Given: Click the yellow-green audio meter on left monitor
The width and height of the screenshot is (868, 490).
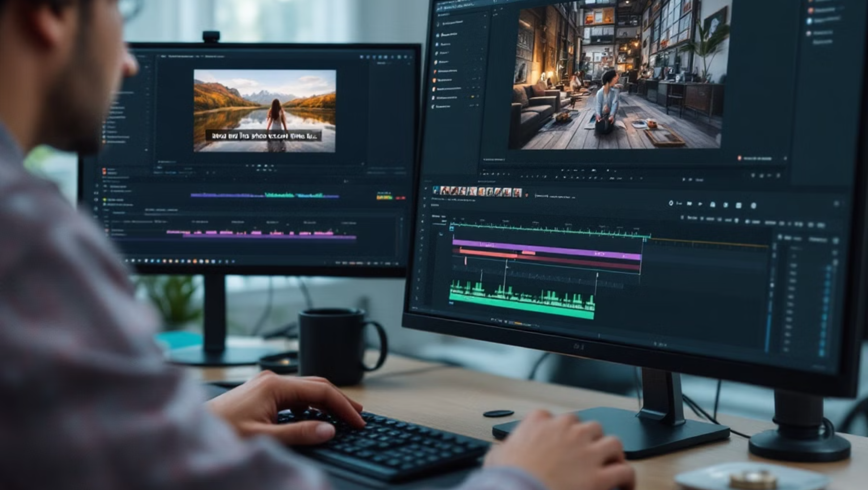Looking at the screenshot, I should coord(384,197).
